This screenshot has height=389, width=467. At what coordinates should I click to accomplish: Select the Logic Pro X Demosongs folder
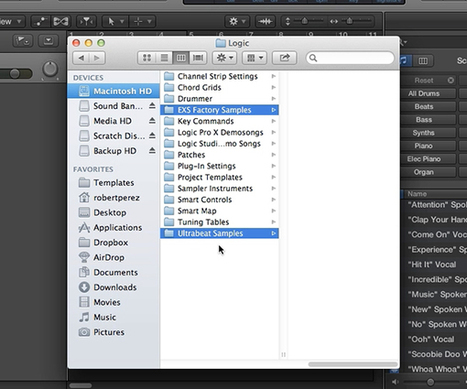219,132
